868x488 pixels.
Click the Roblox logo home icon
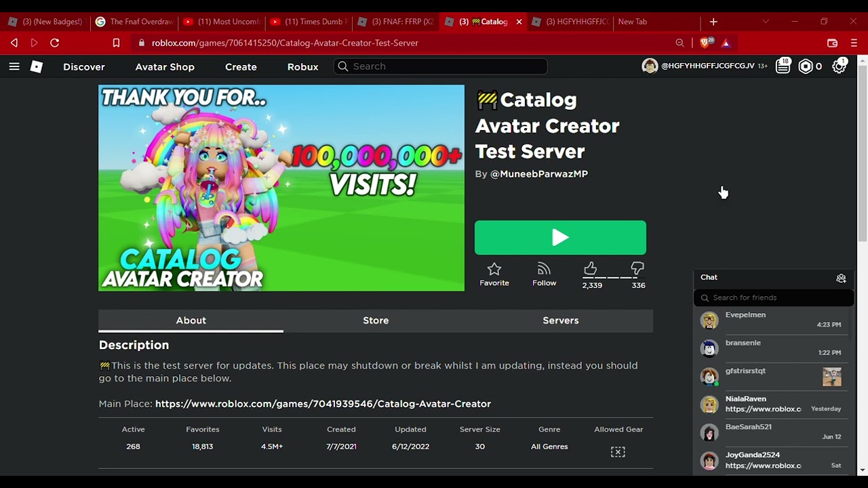click(x=37, y=66)
